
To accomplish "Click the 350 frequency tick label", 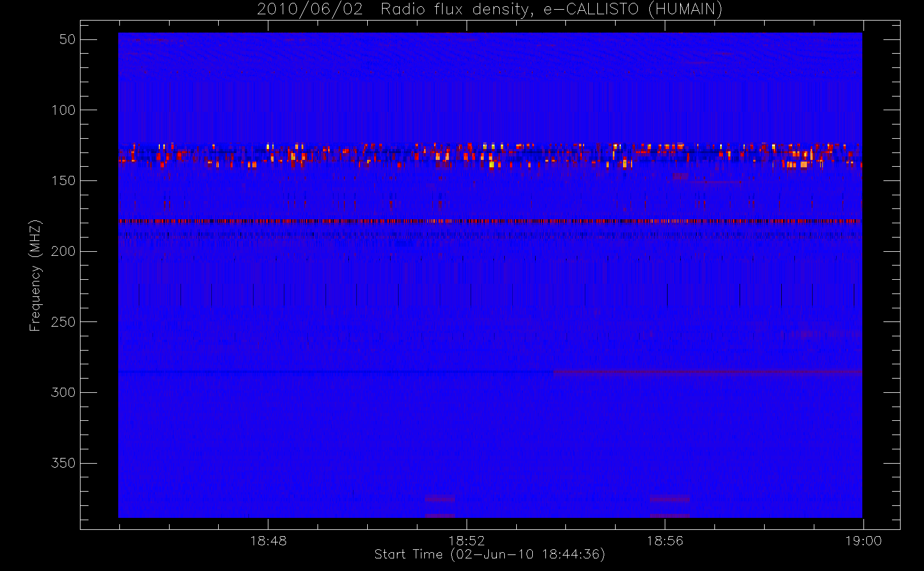I will 63,463.
